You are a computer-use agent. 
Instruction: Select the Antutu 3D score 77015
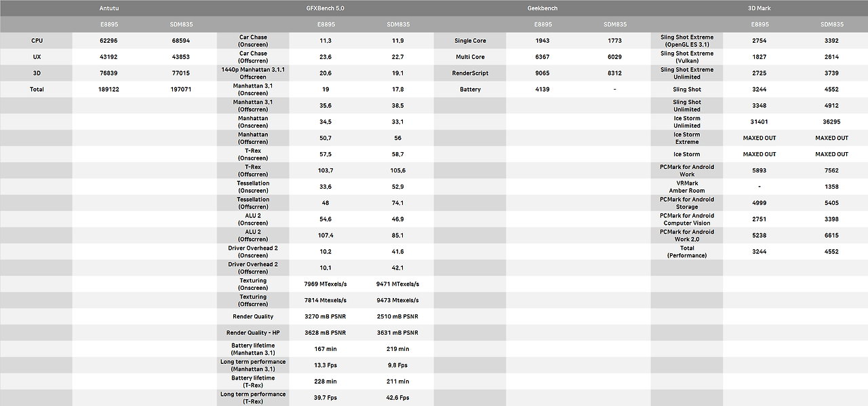181,73
